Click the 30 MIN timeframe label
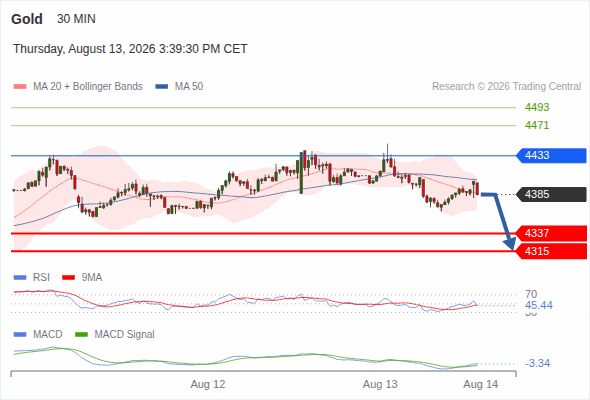Screen dimensions: 590x400 point(76,19)
